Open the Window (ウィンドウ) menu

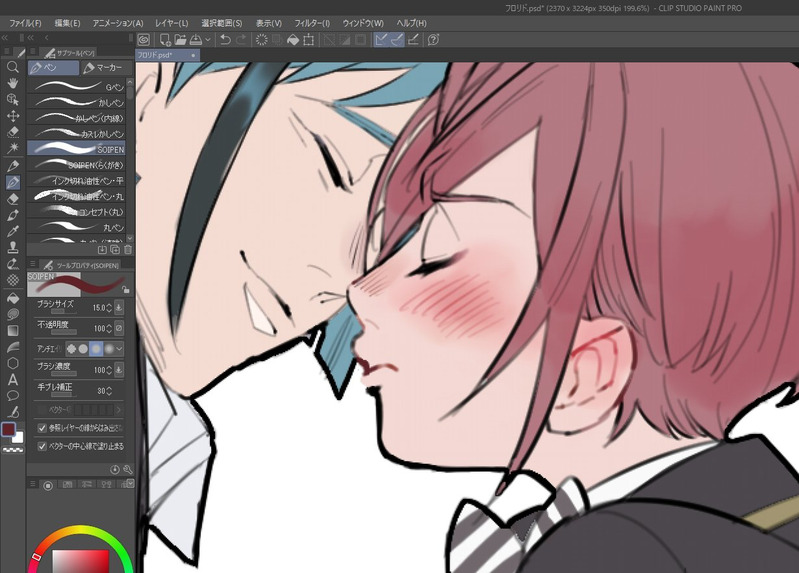coord(363,23)
